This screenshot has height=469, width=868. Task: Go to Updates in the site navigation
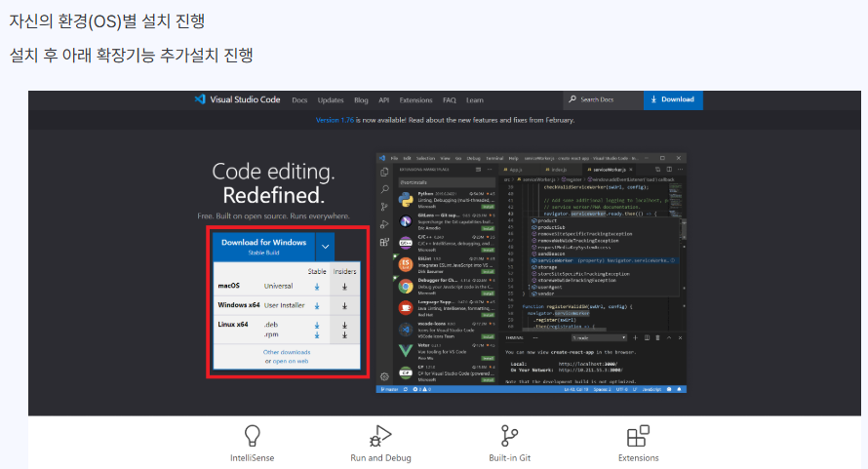pyautogui.click(x=331, y=100)
